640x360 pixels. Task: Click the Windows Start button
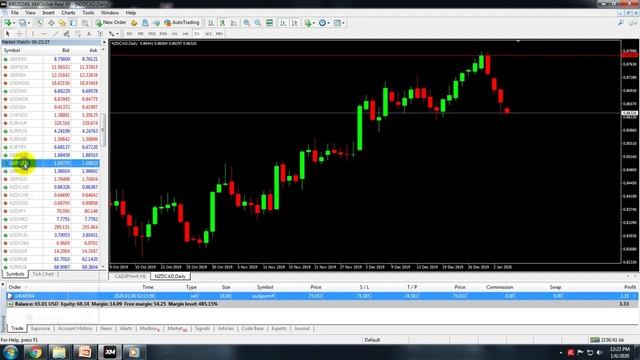point(10,352)
